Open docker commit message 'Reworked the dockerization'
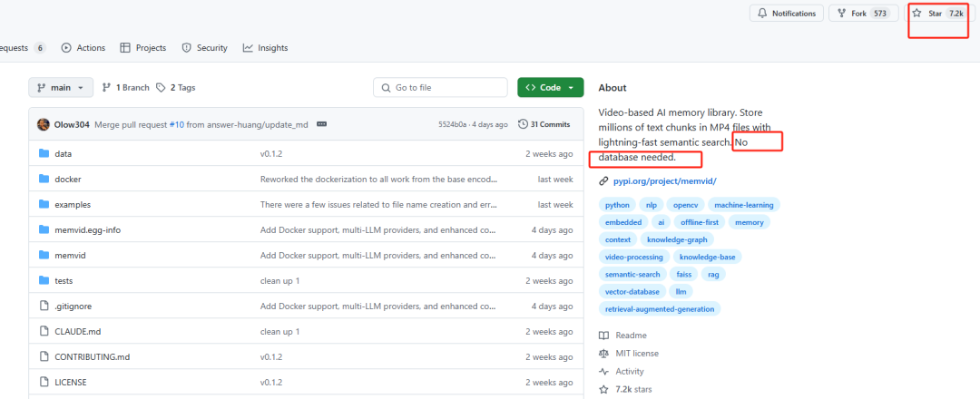 [x=379, y=180]
